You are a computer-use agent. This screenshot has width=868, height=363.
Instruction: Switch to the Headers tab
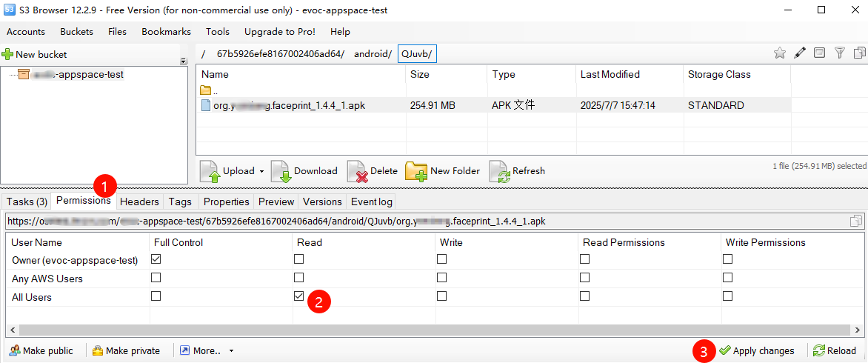coord(139,202)
